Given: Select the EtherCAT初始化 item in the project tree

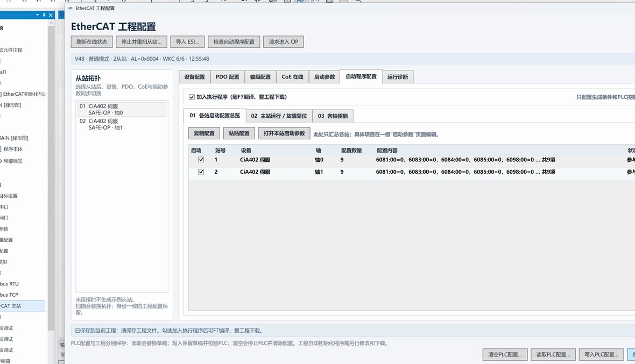Looking at the screenshot, I should click(23, 94).
